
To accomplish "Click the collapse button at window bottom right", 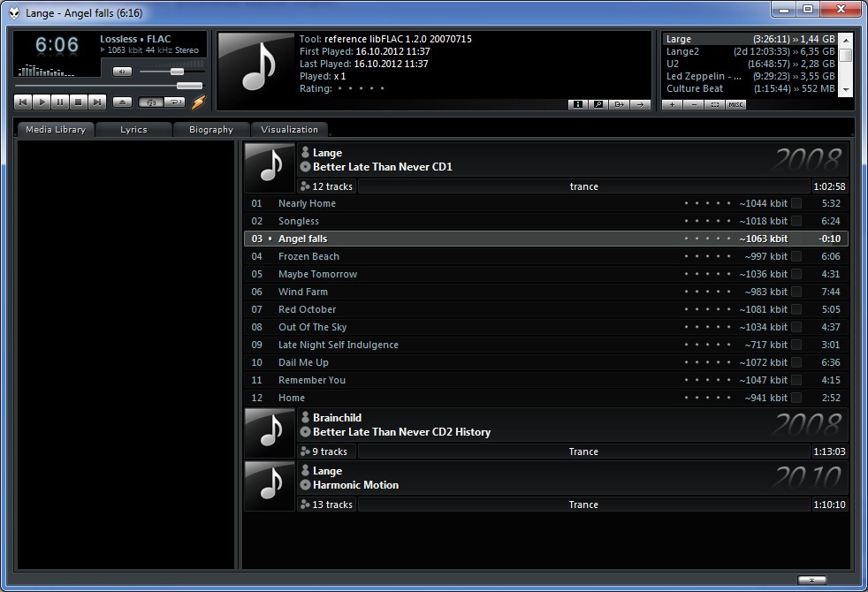I will 811,580.
